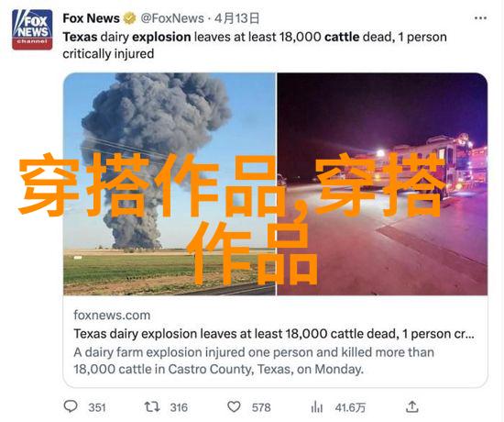The width and height of the screenshot is (504, 422).
Task: Open the smoke plume explosion photo
Action: pyautogui.click(x=170, y=183)
